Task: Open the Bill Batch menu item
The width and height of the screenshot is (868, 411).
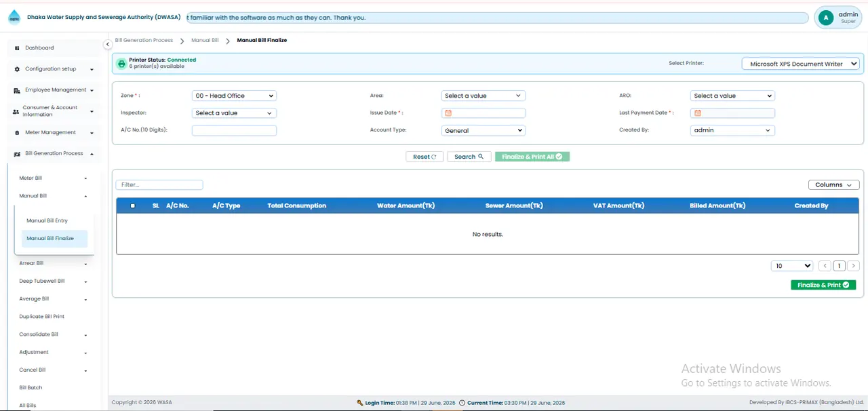Action: coord(31,388)
